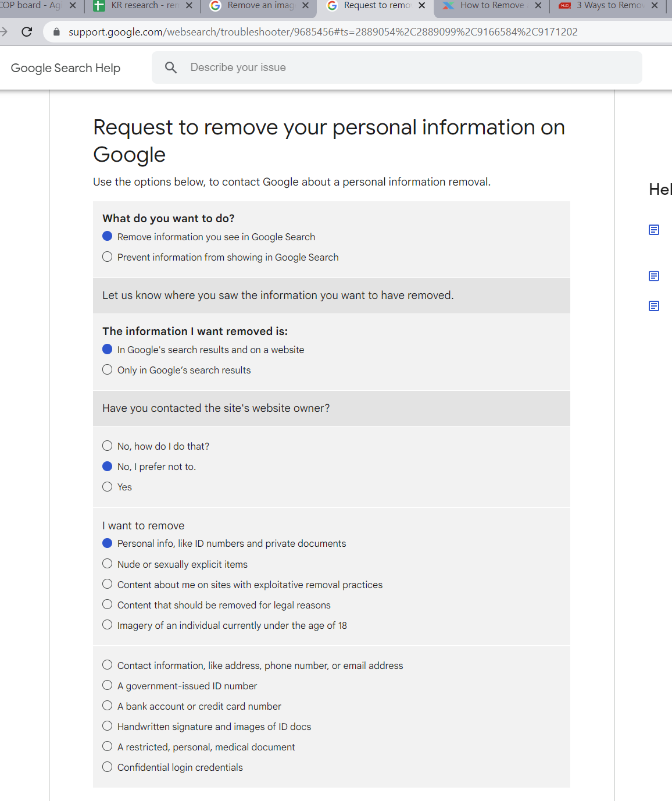Select Only in Google's search results
The image size is (672, 801).
pos(107,369)
